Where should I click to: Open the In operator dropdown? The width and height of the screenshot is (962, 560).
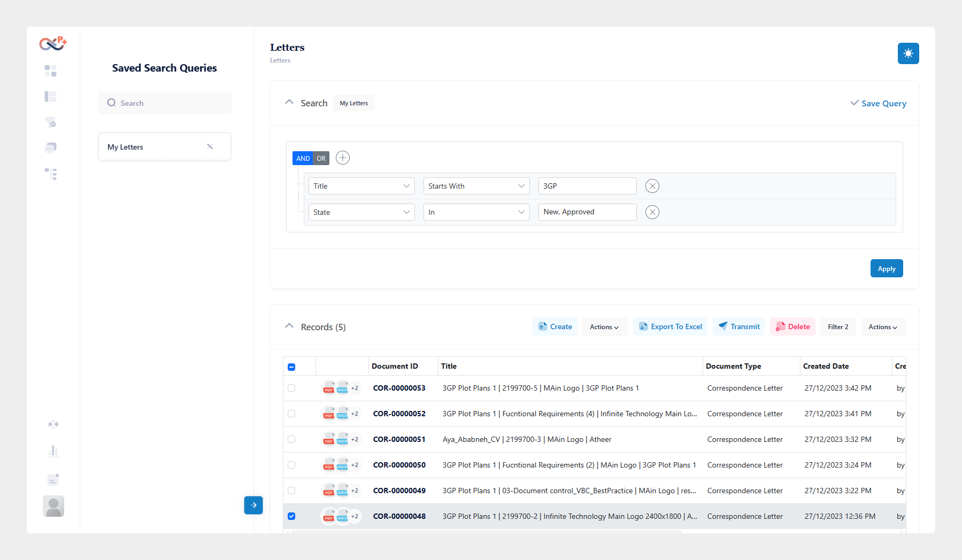[x=476, y=212]
